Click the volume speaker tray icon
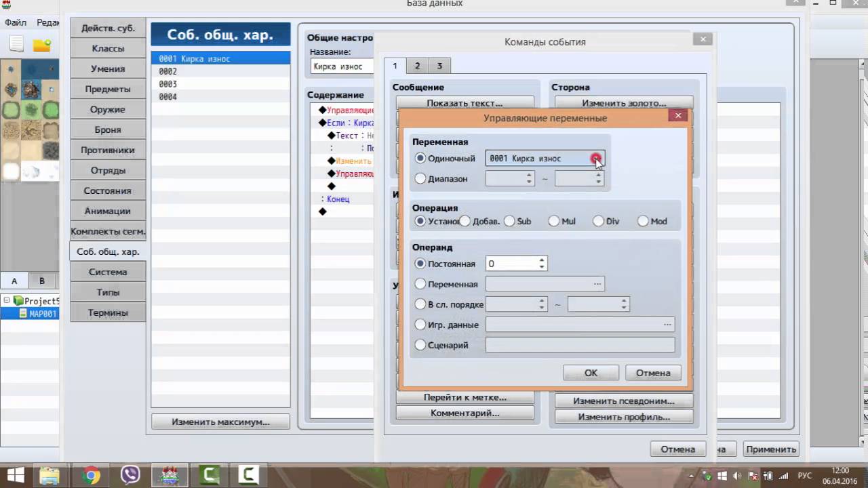The image size is (868, 488). pos(737,476)
